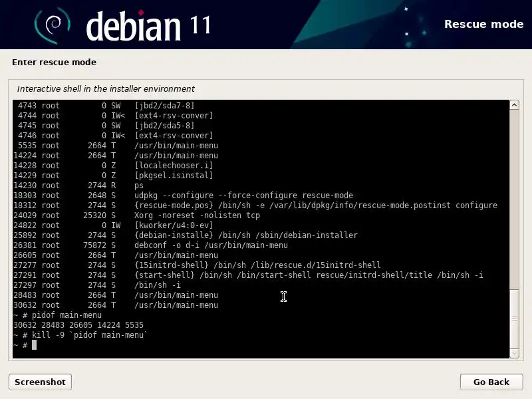Click the Go Back button
This screenshot has width=532, height=399.
pyautogui.click(x=491, y=382)
